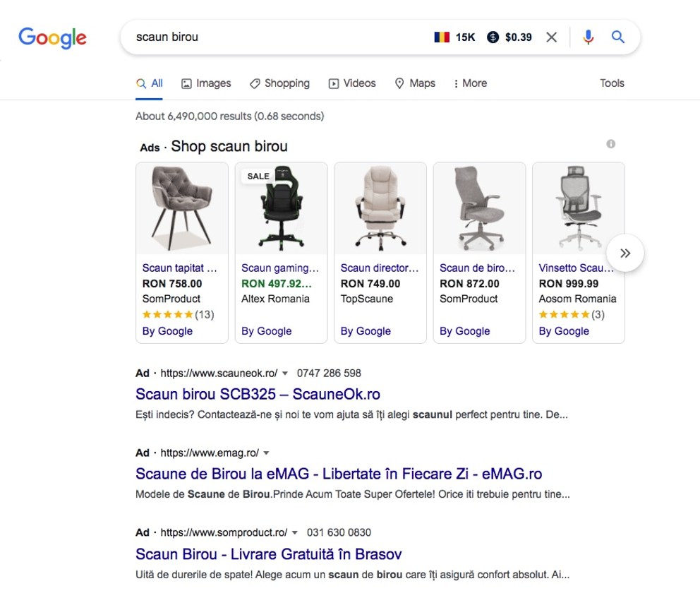
Task: Open the Scaun birou SCB325 – ScauneOk.ro ad
Action: pos(258,395)
